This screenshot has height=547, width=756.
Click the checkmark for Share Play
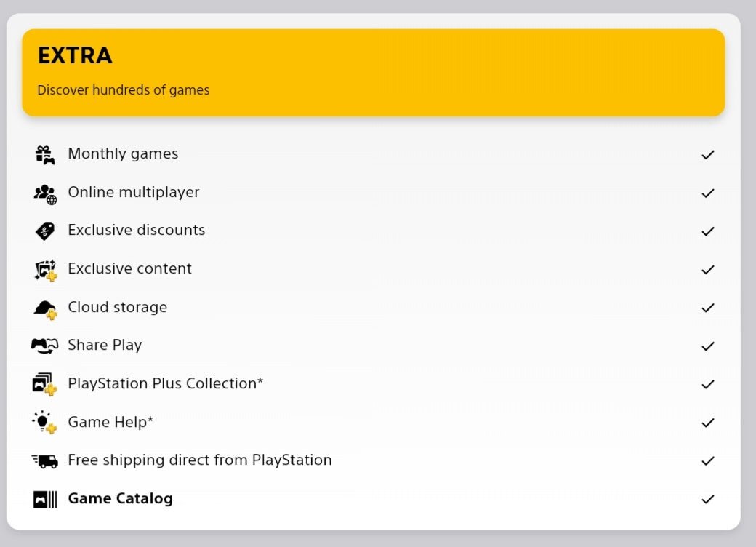[707, 346]
